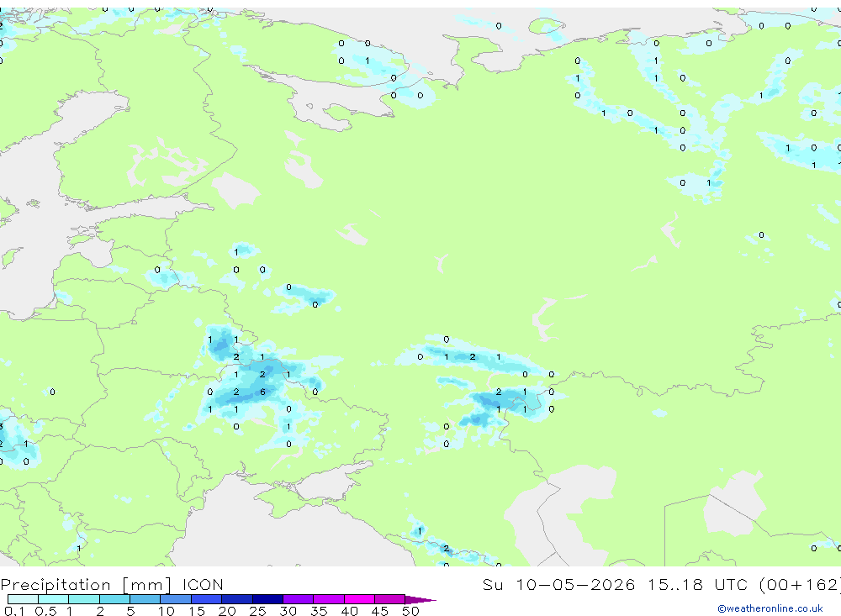The height and width of the screenshot is (616, 841).
Task: Click the legend label '30'
Action: click(x=288, y=611)
